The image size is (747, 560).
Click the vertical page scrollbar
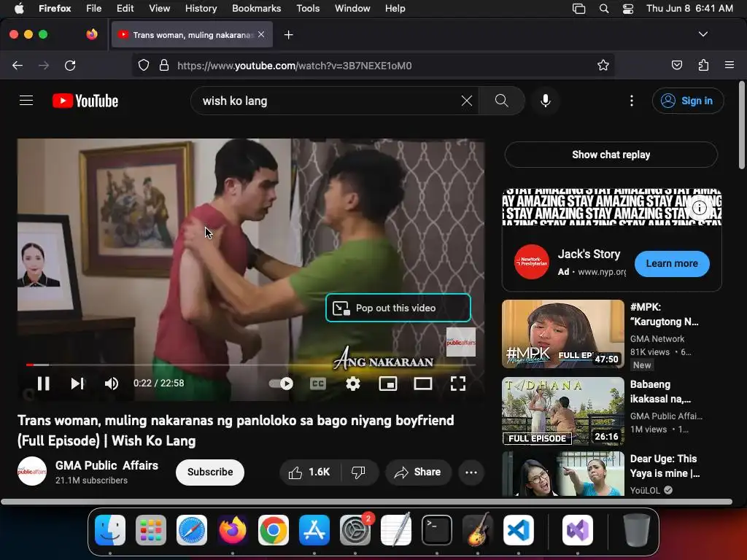(x=742, y=125)
